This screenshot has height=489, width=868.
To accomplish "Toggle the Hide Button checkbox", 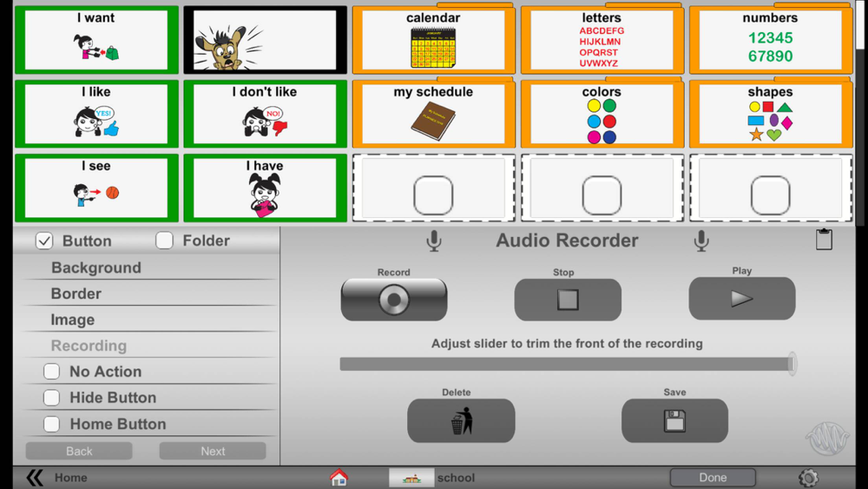I will coord(51,397).
